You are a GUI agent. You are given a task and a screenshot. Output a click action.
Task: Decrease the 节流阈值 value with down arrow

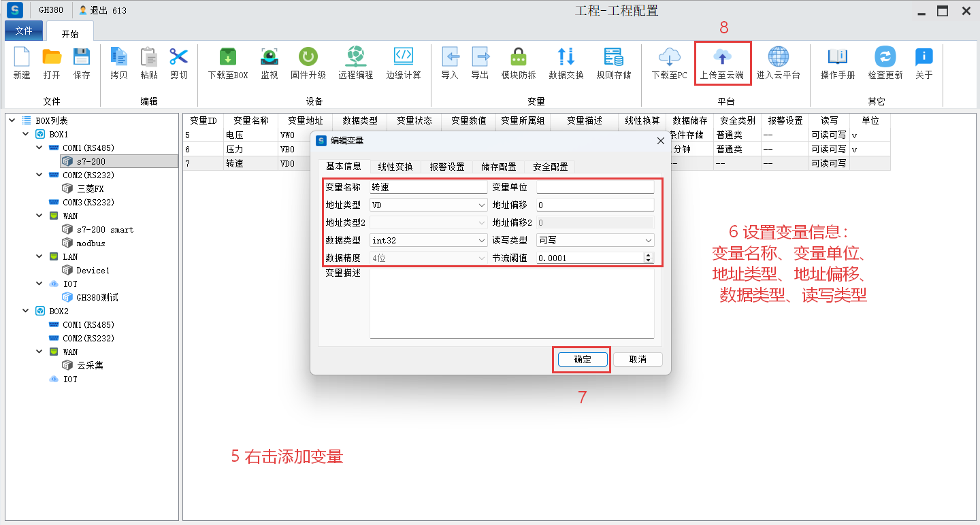[649, 260]
